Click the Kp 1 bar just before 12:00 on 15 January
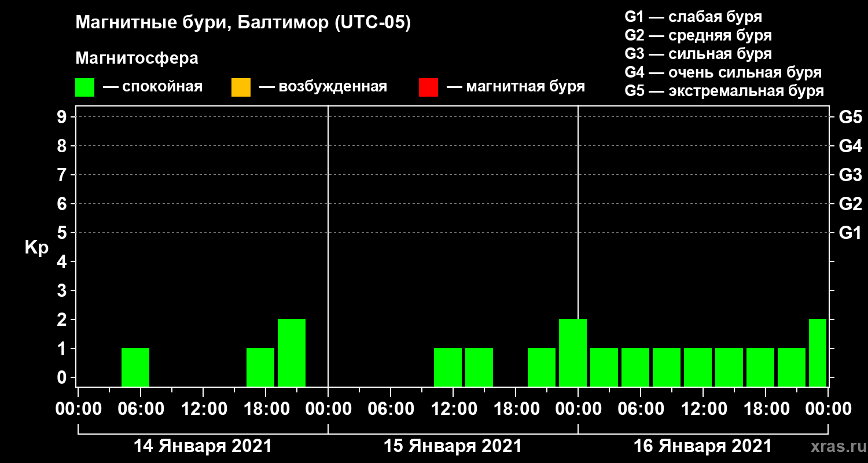This screenshot has width=868, height=463. pyautogui.click(x=448, y=367)
